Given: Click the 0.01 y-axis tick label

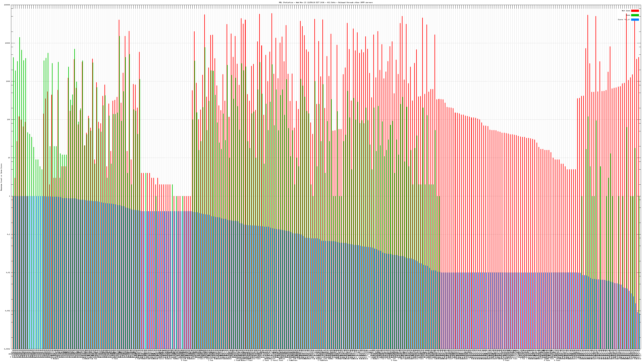Looking at the screenshot, I should click(8, 273).
